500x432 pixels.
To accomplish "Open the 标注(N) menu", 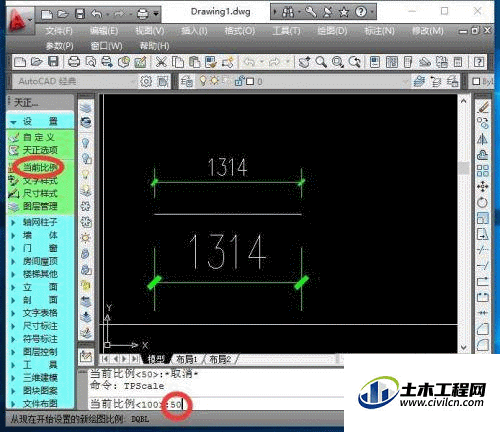I will (379, 31).
